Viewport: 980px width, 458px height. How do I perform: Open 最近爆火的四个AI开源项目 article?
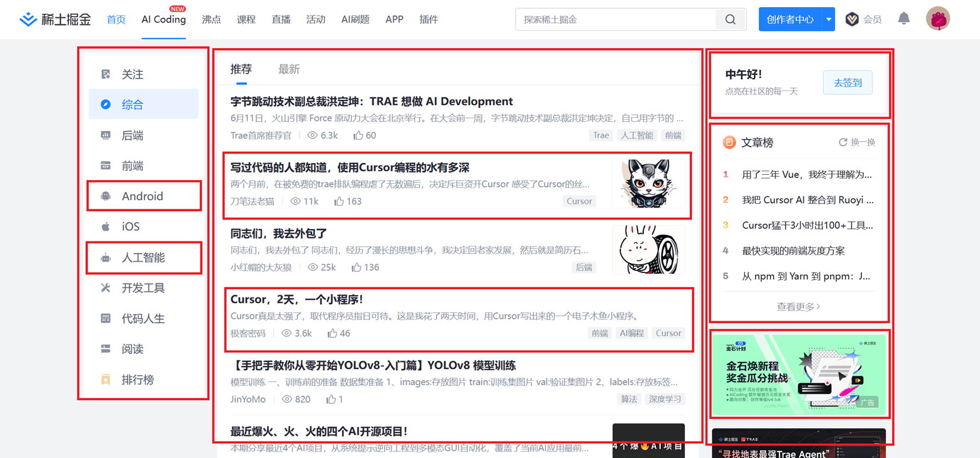click(319, 432)
